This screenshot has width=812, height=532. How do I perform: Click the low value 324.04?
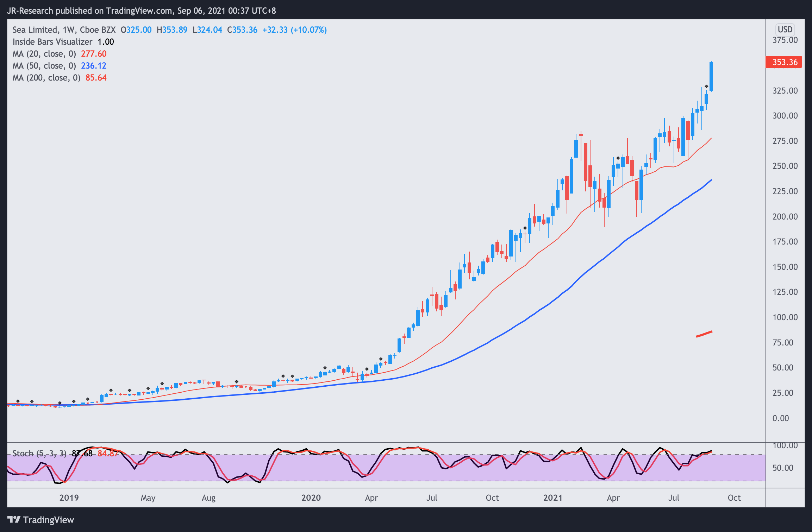[x=209, y=30]
